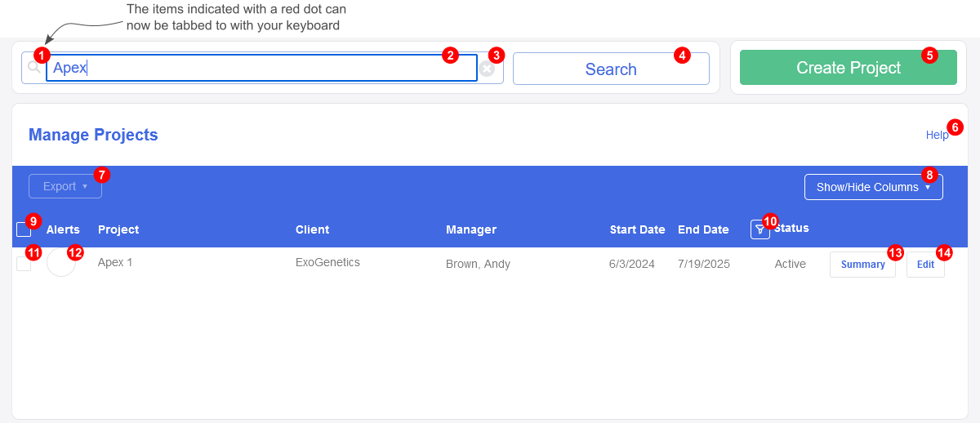
Task: Click the filter icon beside Status column
Action: pos(760,230)
